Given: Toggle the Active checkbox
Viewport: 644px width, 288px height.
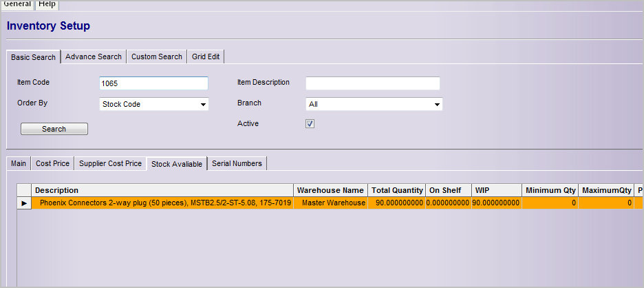Looking at the screenshot, I should click(310, 124).
